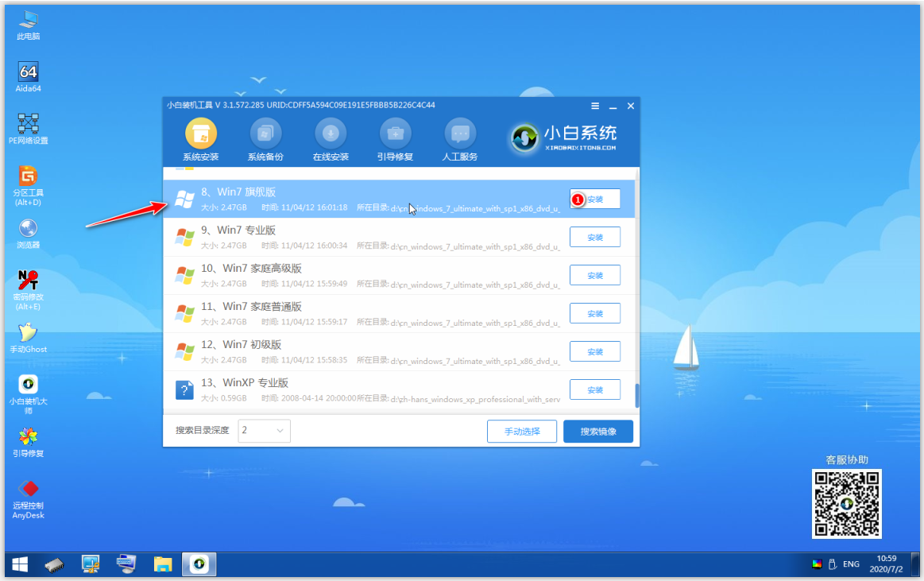Minimize the 小白装机工具 window
Image resolution: width=924 pixels, height=581 pixels.
tap(613, 106)
